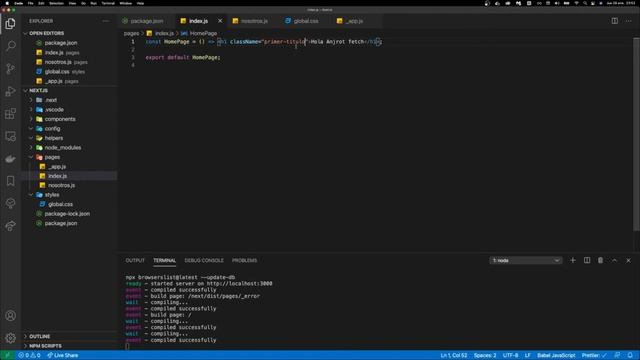Split the terminal panel
Image resolution: width=640 pixels, height=360 pixels.
coord(587,260)
